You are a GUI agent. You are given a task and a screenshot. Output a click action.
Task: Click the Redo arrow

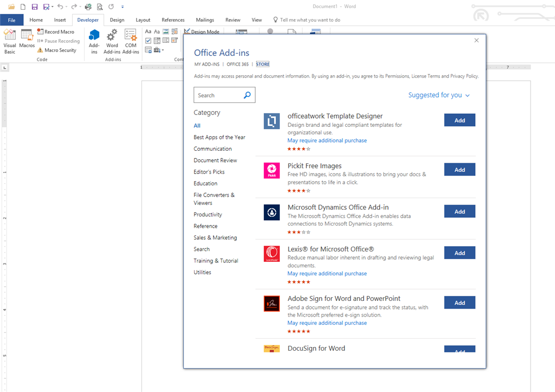tap(74, 7)
